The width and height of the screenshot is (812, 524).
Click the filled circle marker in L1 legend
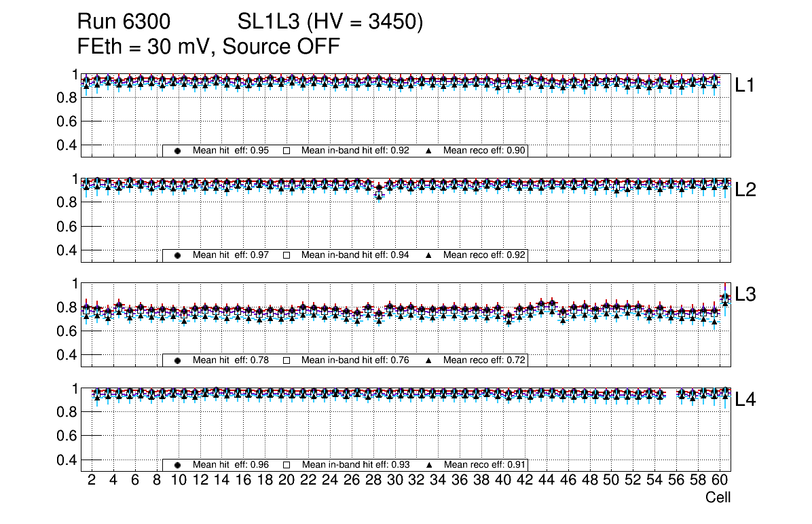point(178,151)
